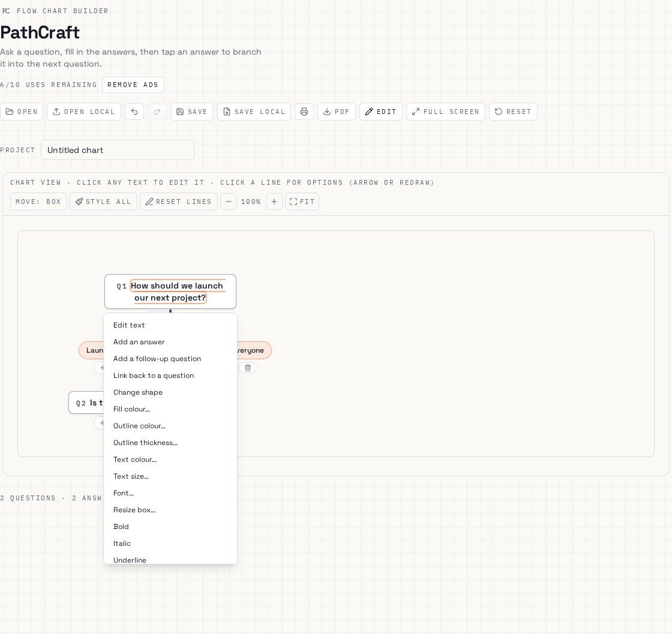Toggle Edit mode

click(380, 112)
